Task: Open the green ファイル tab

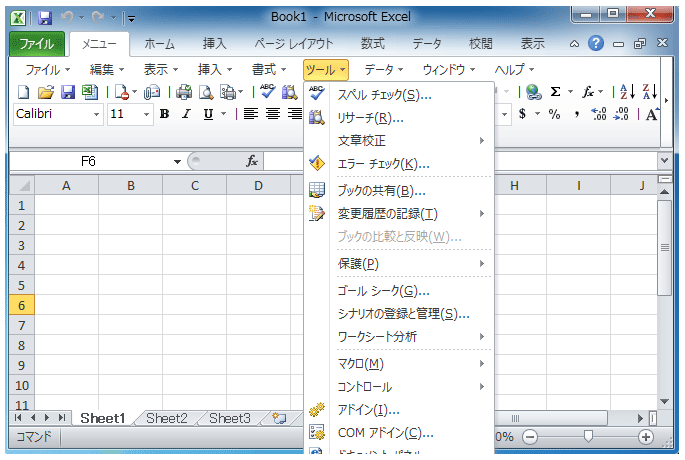Action: tap(37, 44)
